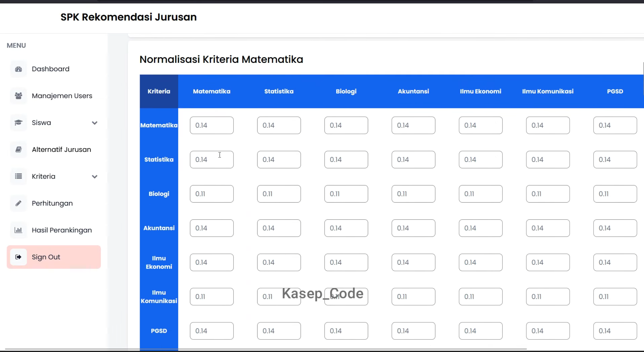Open the Perhitungan menu item

pos(54,203)
